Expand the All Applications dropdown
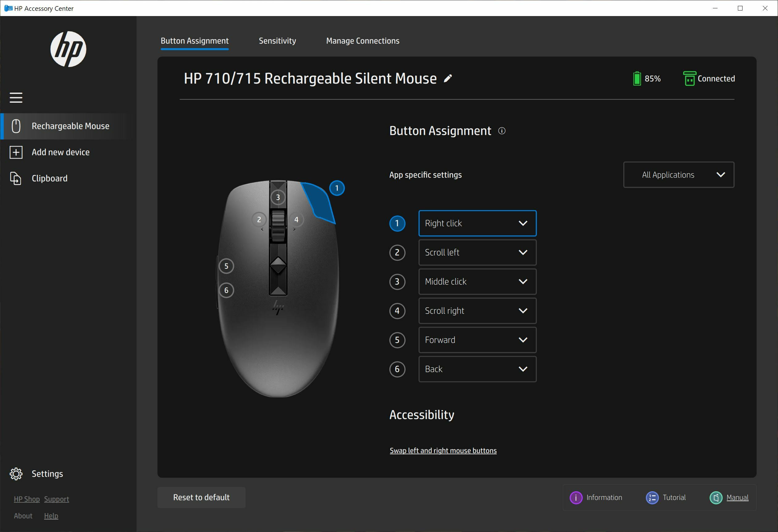778x532 pixels. point(679,174)
